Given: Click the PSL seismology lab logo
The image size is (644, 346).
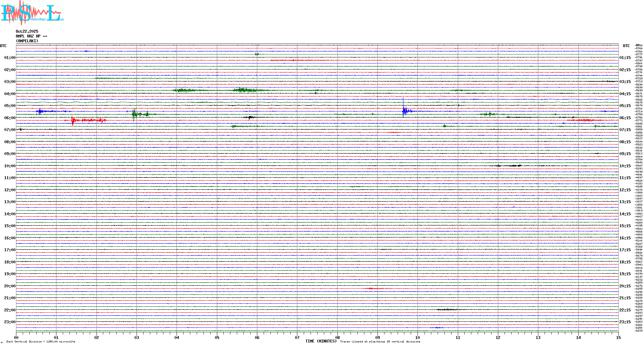Looking at the screenshot, I should pos(31,13).
